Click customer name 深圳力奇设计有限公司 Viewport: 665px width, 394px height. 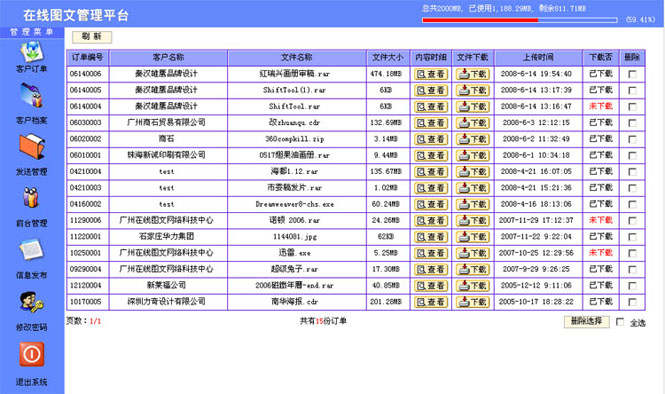tap(167, 302)
